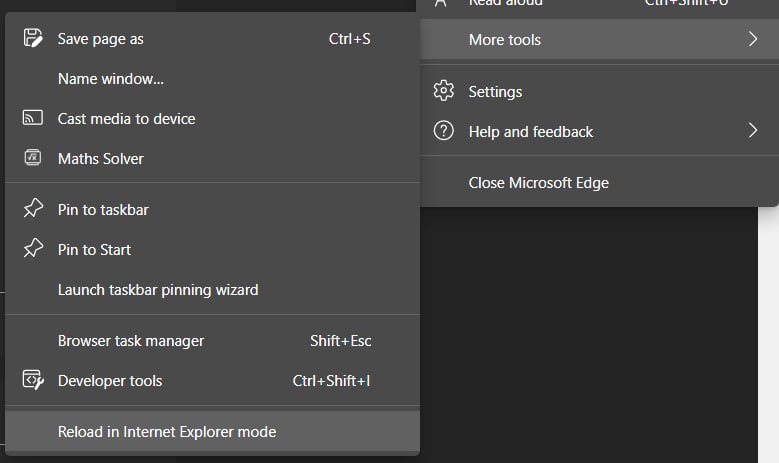
Task: Click the Ctrl+Shift+I shortcut text
Action: click(x=331, y=381)
